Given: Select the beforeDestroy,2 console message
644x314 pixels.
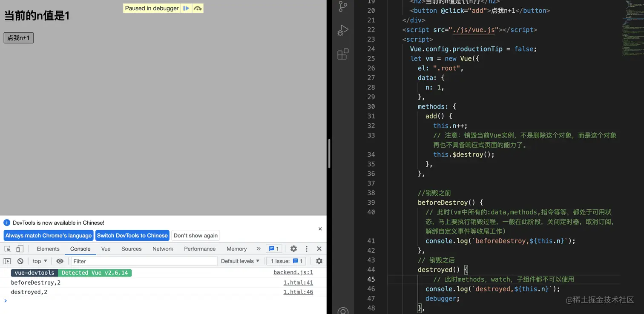Looking at the screenshot, I should (x=36, y=283).
